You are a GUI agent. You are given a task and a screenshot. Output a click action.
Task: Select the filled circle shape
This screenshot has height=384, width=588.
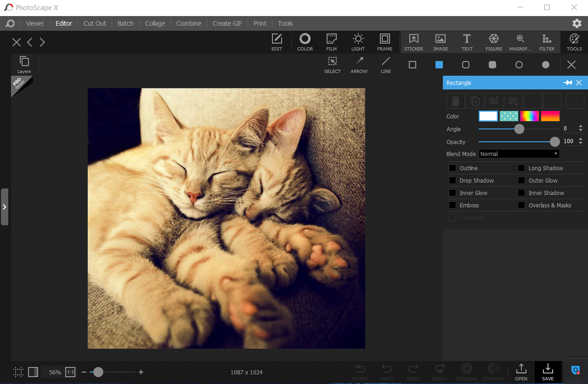546,65
